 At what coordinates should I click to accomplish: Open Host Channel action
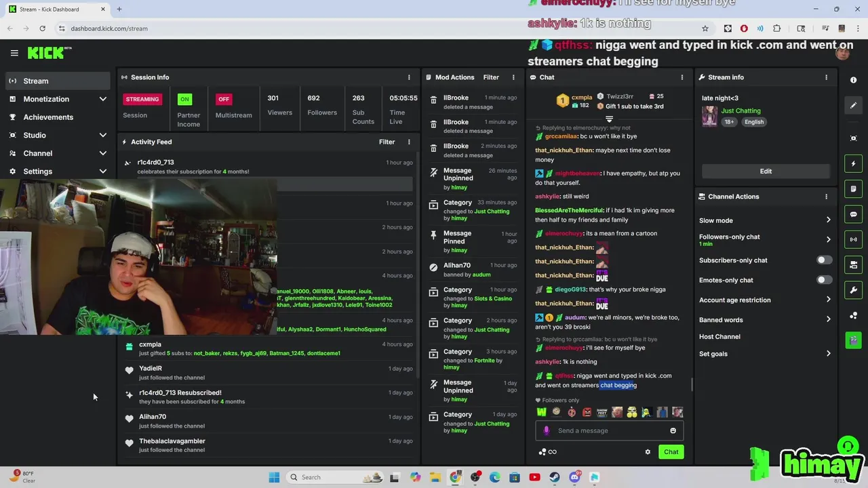pyautogui.click(x=719, y=337)
